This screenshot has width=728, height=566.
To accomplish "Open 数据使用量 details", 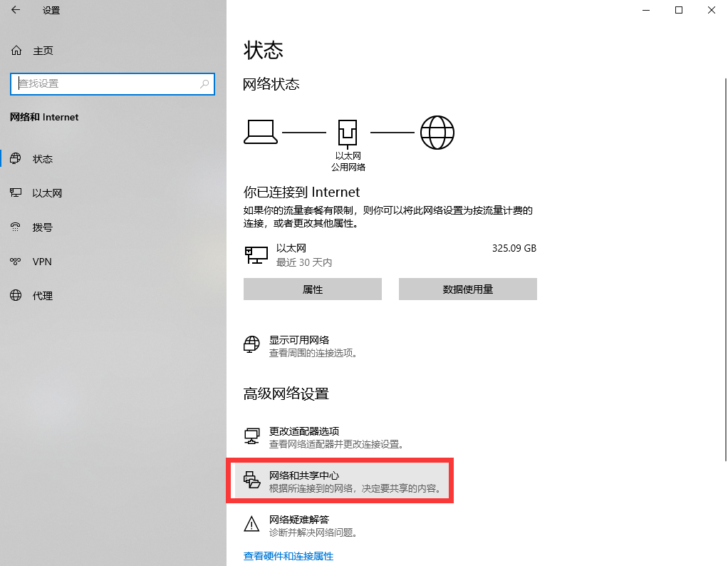I will pyautogui.click(x=467, y=289).
